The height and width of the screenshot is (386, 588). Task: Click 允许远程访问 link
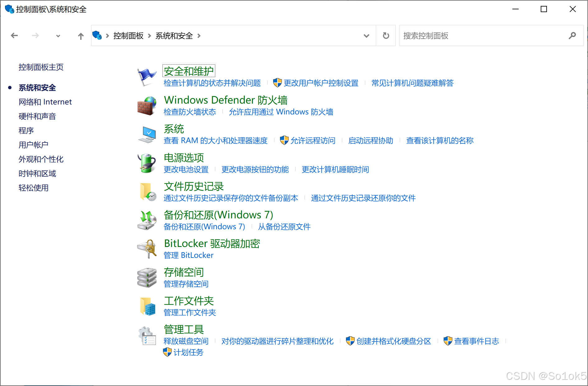(x=313, y=141)
